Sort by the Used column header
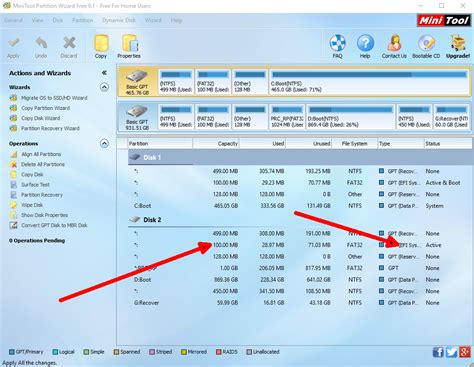Image resolution: width=474 pixels, height=367 pixels. tap(263, 144)
